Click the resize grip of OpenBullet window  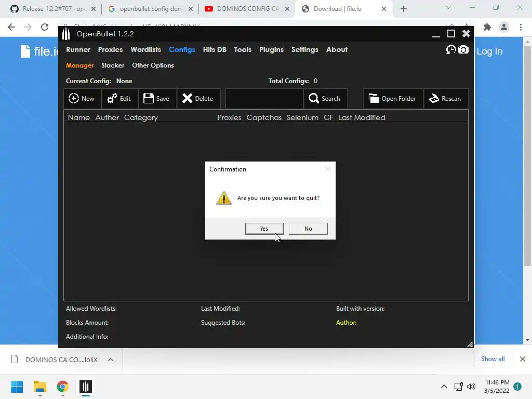[x=470, y=344]
